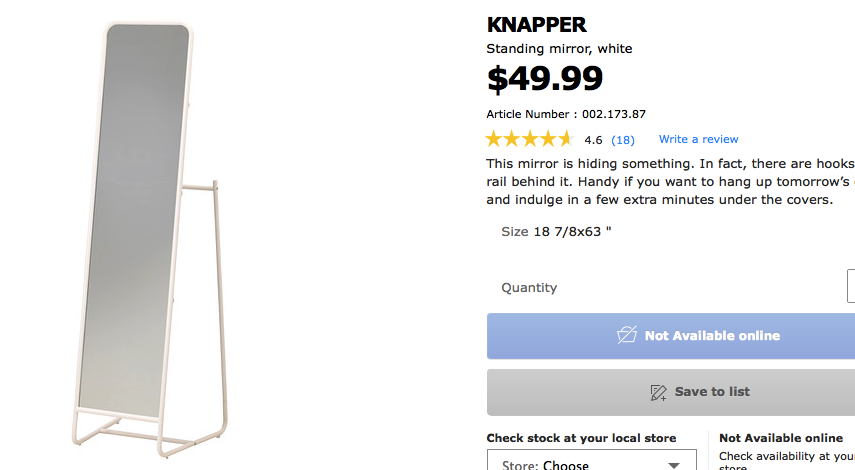Click the Size 18 7/8x63 text
The image size is (855, 470).
pyautogui.click(x=556, y=232)
